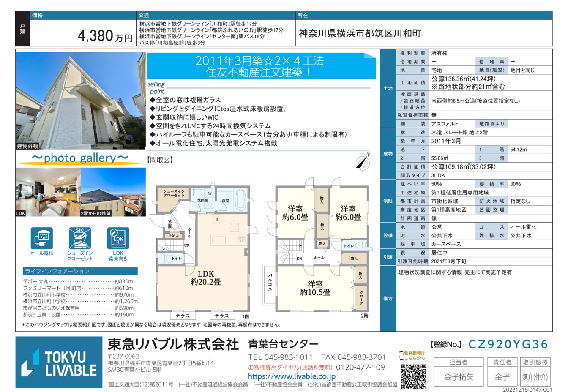Click the シューズインクローゼット SIC icon
Viewport: 568px width, 392px height.
(80, 239)
